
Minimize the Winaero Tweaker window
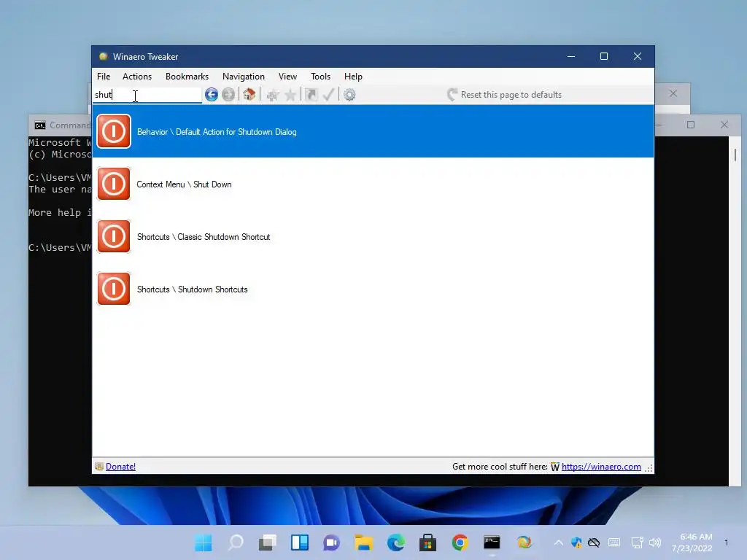[x=570, y=56]
